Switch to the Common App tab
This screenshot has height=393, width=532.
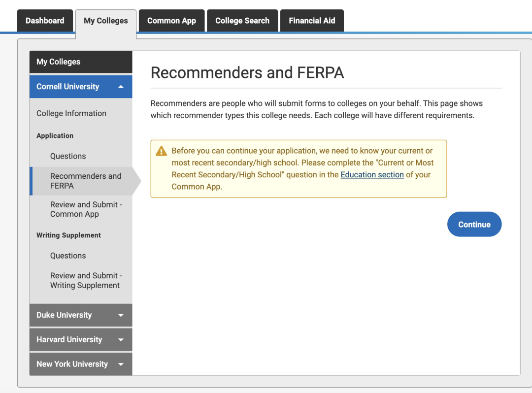coord(172,21)
